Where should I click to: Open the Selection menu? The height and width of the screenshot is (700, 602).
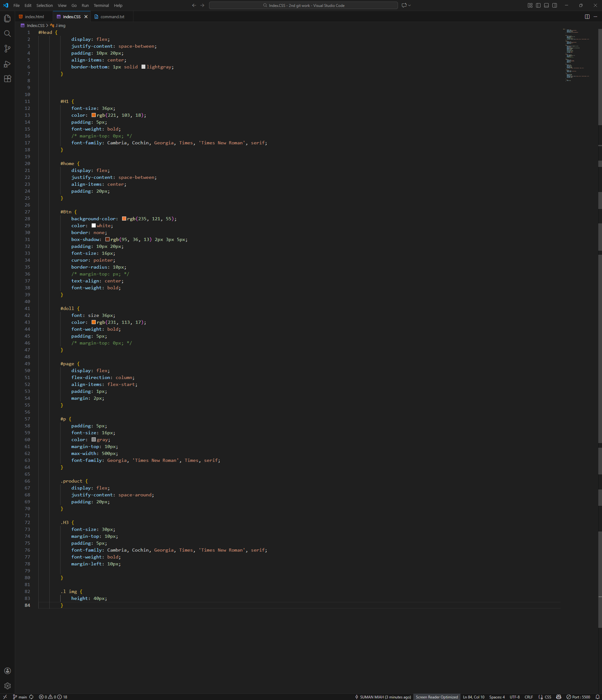[x=45, y=5]
